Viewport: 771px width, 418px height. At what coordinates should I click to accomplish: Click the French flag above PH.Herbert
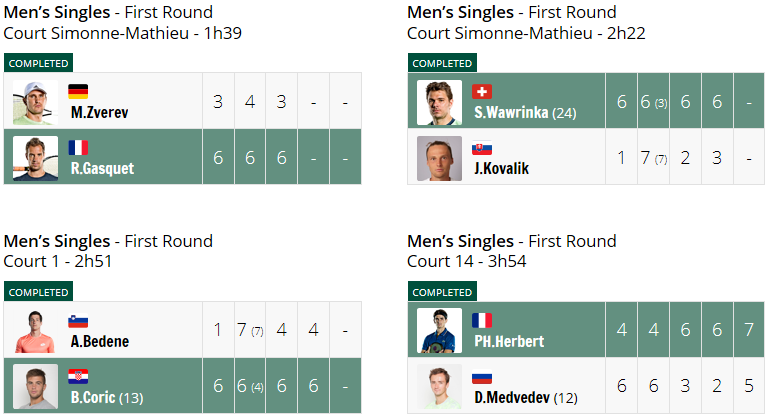pos(481,321)
